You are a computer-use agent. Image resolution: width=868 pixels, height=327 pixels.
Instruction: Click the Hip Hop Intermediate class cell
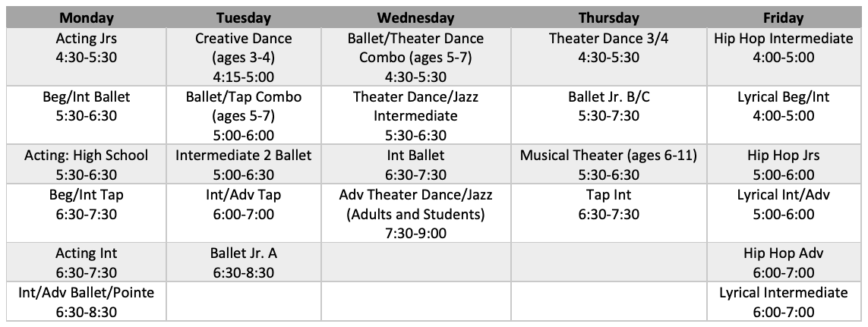[784, 48]
